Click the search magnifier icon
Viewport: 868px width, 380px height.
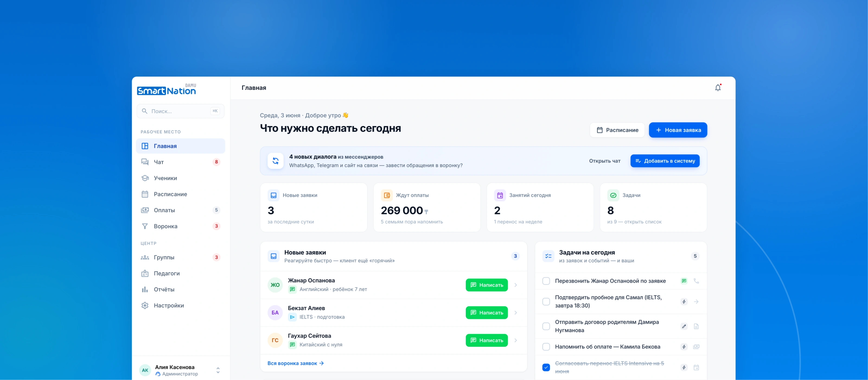(145, 111)
